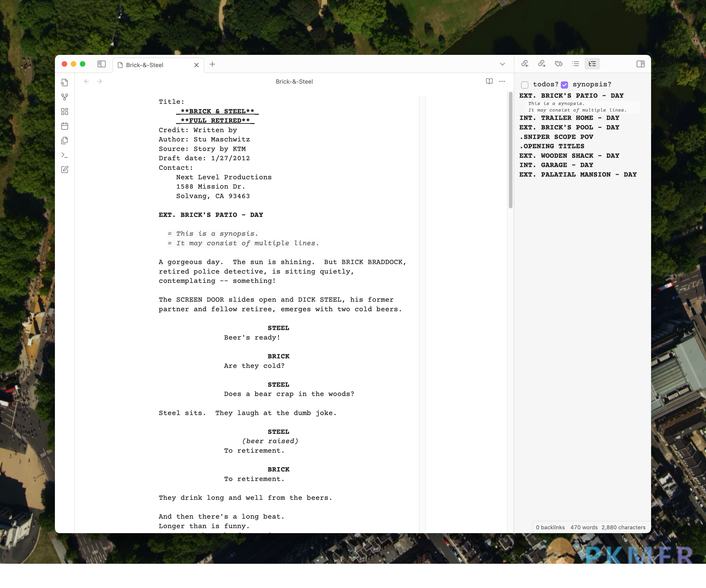Screen dimensions: 706x588
Task: Expand the tab list dropdown chevron
Action: click(x=502, y=64)
